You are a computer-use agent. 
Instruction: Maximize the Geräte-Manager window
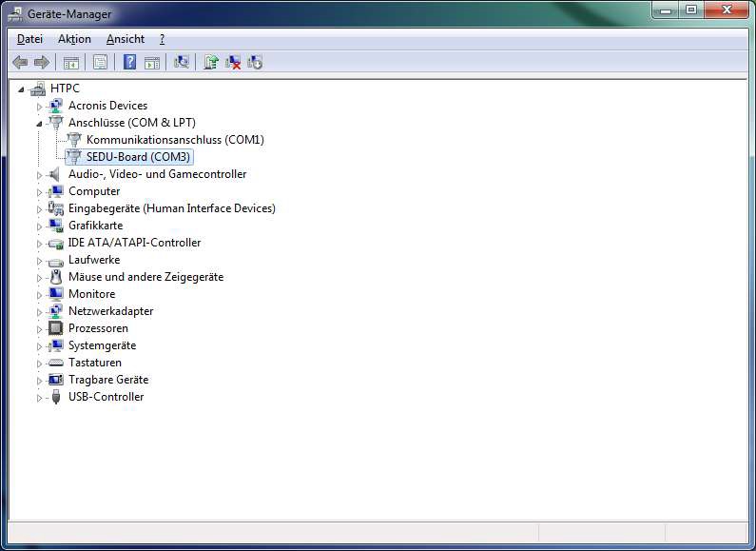tap(691, 10)
